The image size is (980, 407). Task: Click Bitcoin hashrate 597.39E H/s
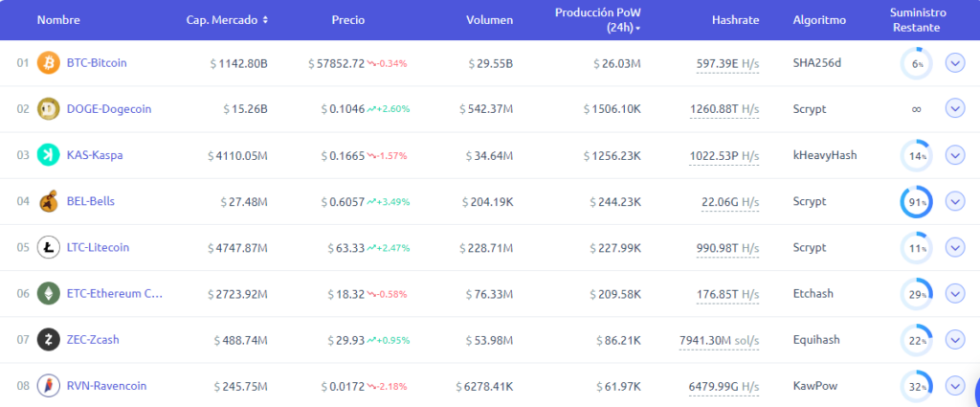tap(727, 63)
